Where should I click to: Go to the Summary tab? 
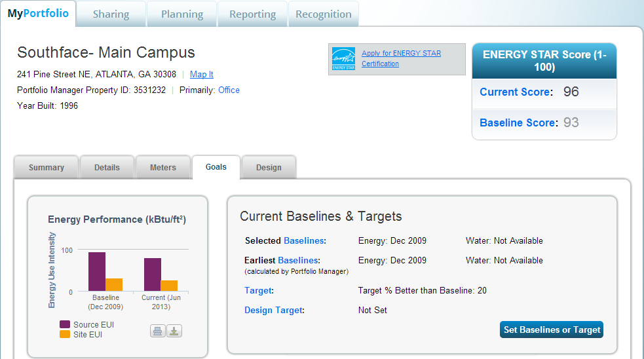click(47, 168)
